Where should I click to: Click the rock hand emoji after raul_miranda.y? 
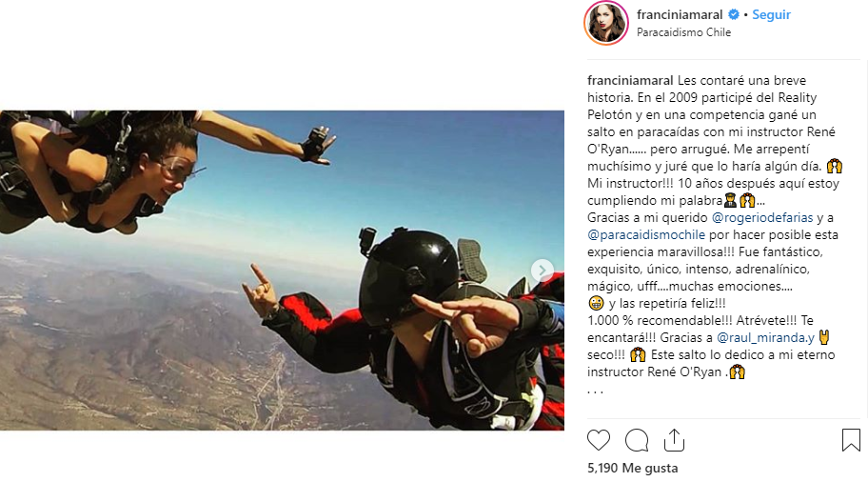point(824,337)
